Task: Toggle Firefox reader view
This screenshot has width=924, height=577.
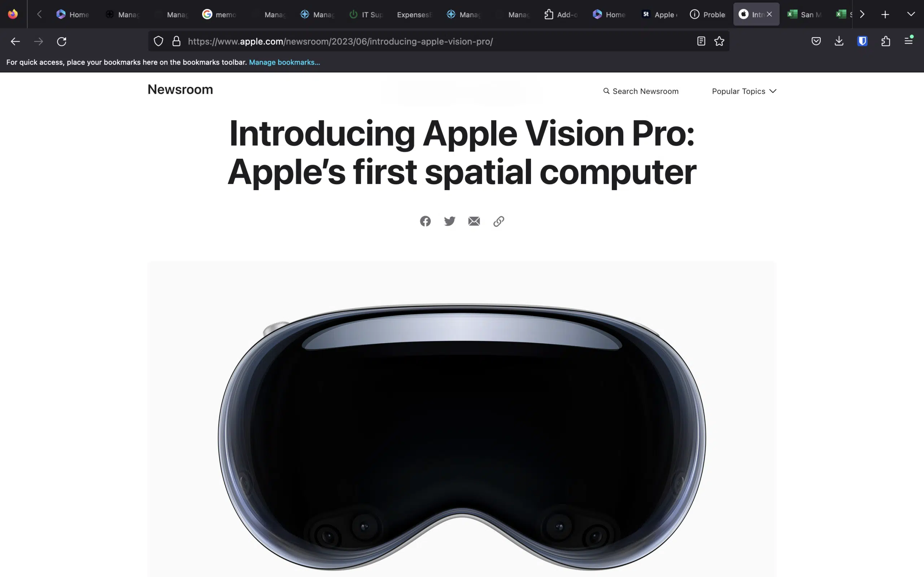Action: pyautogui.click(x=701, y=41)
